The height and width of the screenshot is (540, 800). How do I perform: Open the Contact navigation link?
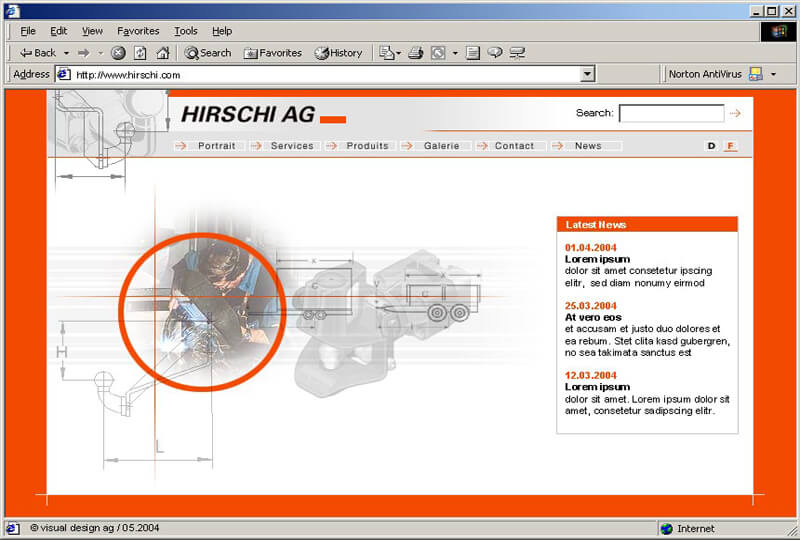(x=514, y=146)
